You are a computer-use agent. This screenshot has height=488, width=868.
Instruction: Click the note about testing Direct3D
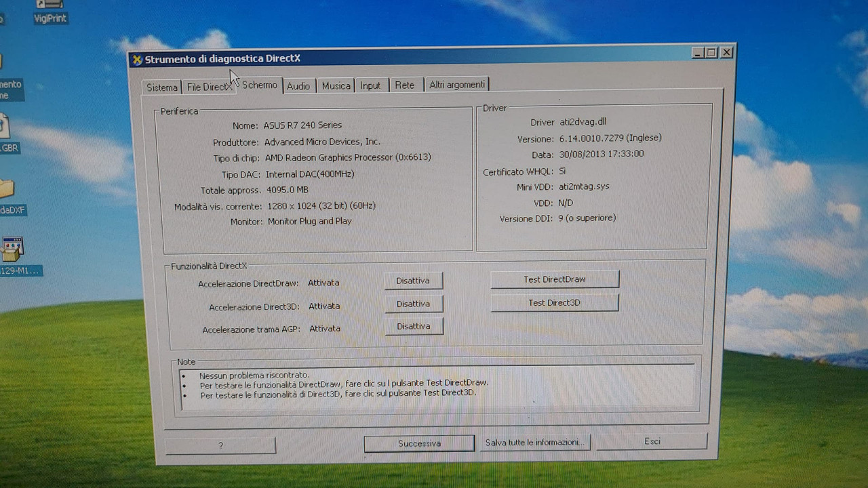[338, 393]
